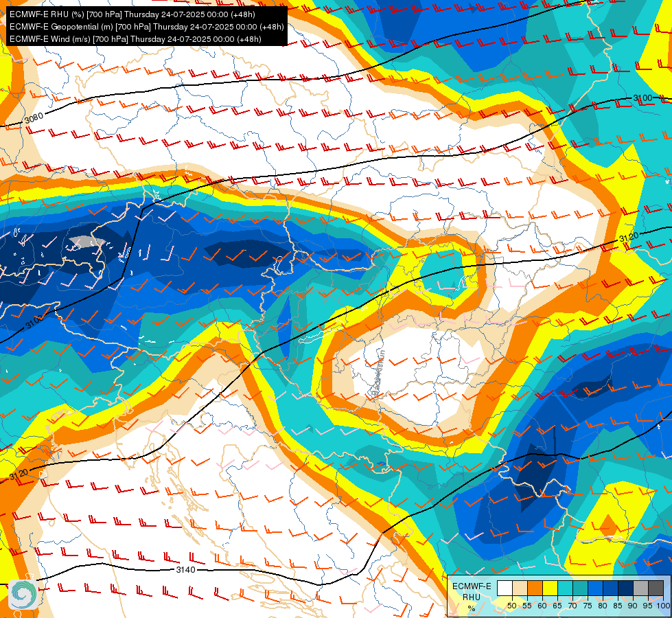
Task: Select the bright blue 75-80 legend swatch
Action: [596, 588]
